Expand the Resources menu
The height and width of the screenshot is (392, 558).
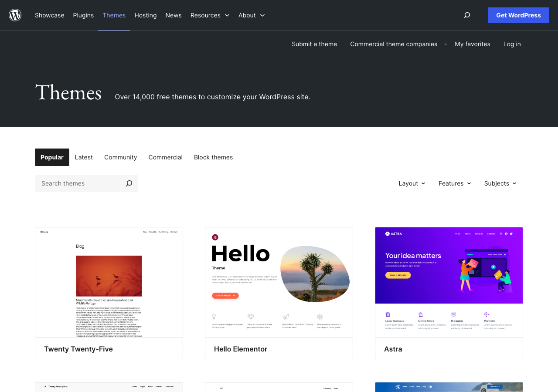(210, 15)
